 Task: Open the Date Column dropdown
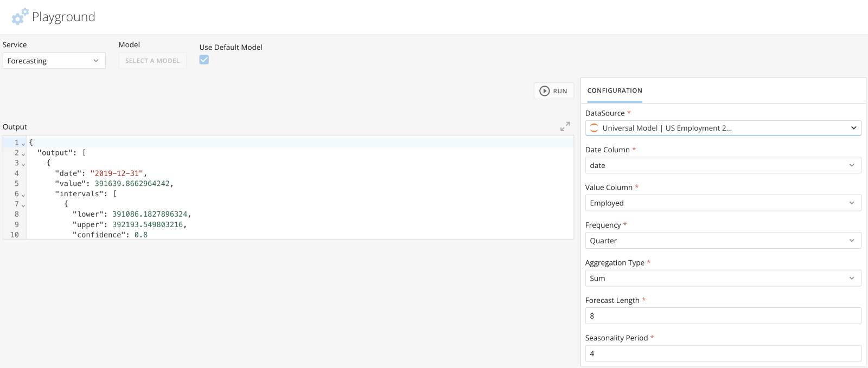click(723, 165)
